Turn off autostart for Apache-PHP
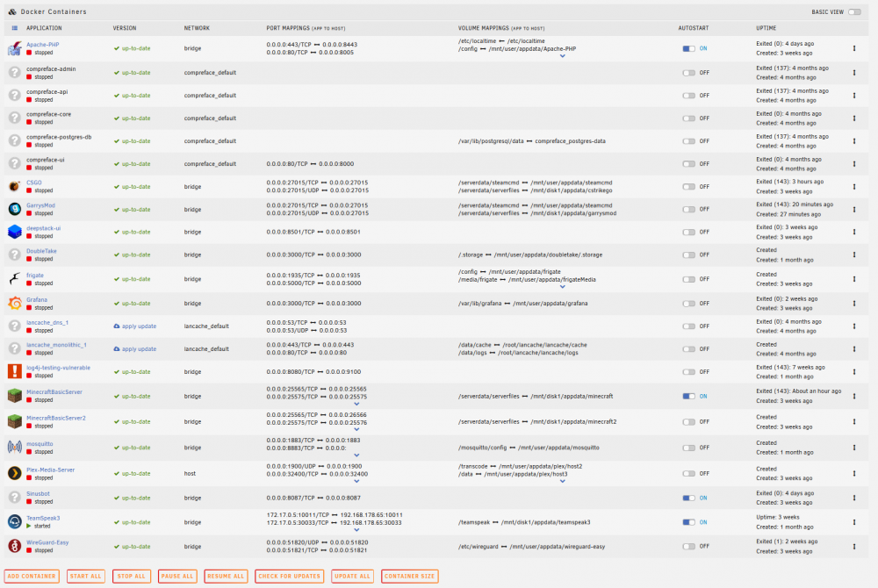Screen dimensions: 878x588 (688, 48)
